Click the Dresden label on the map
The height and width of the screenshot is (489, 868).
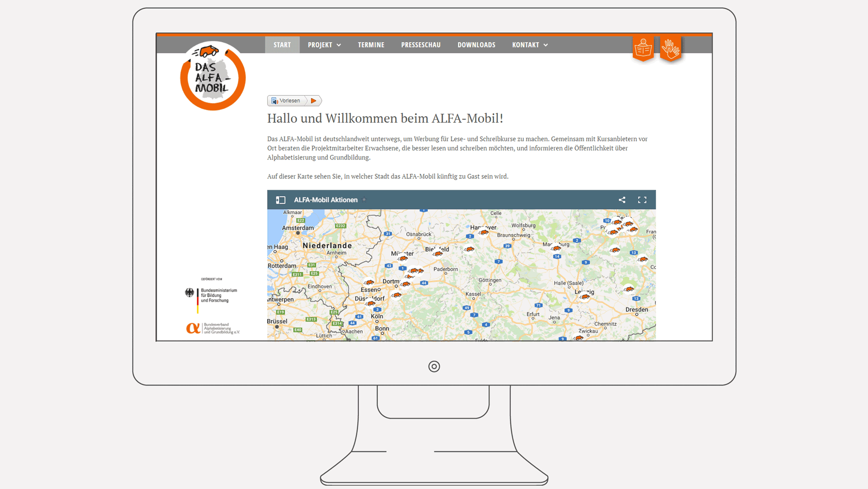(637, 310)
